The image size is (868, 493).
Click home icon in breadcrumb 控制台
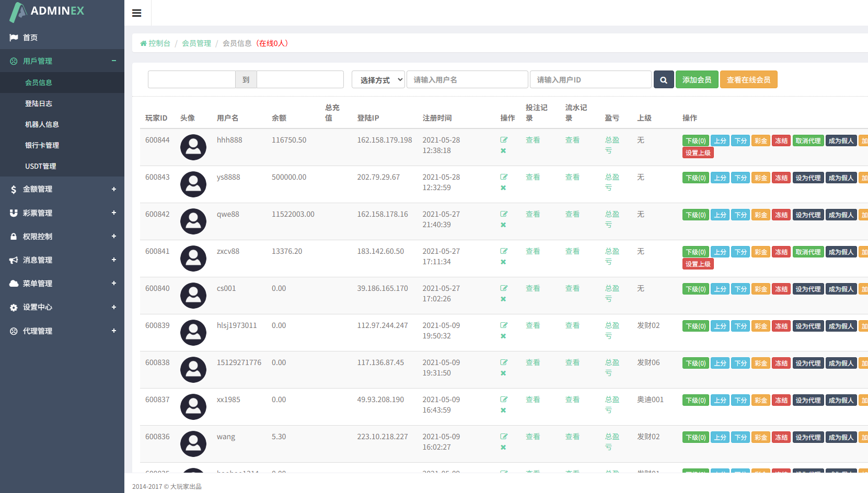coord(143,43)
